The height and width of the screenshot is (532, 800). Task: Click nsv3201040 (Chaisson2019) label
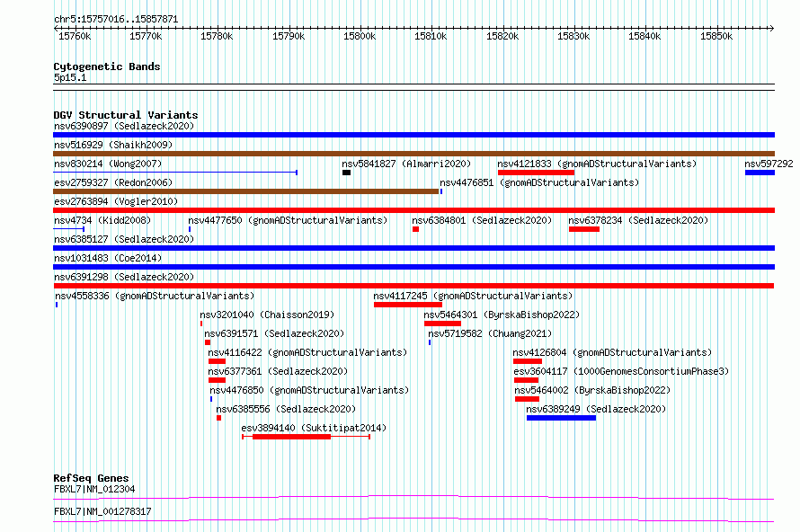[x=267, y=315]
